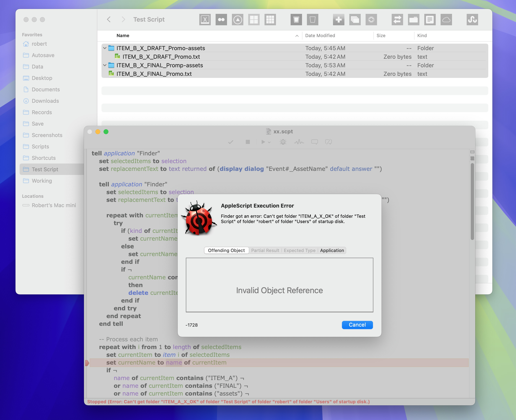Collapse the ITEM_B_X_FINAL_Promp-assets folder
This screenshot has height=420, width=516.
pos(105,65)
